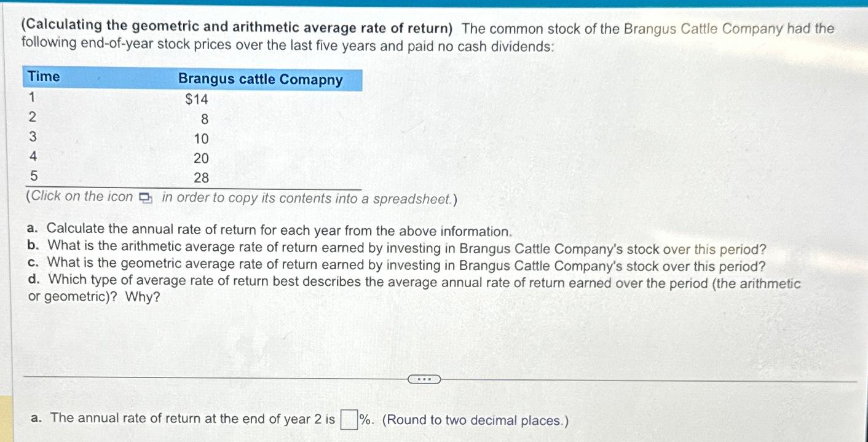Select the Time column header
The height and width of the screenshot is (442, 868).
click(x=44, y=76)
